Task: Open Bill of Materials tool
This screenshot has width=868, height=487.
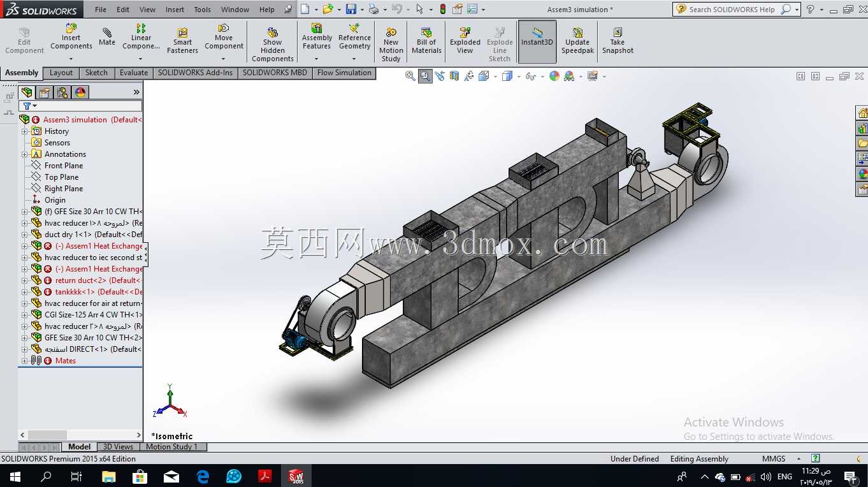Action: (x=426, y=41)
